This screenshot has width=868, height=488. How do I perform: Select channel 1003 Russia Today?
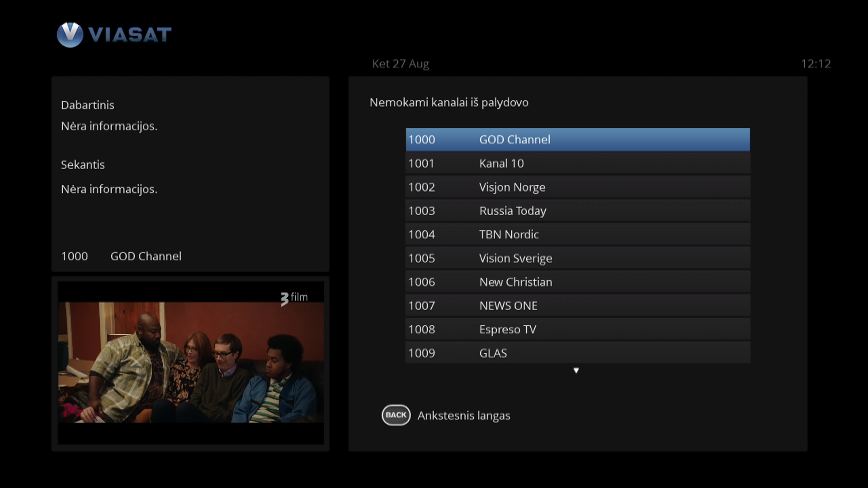pyautogui.click(x=578, y=211)
